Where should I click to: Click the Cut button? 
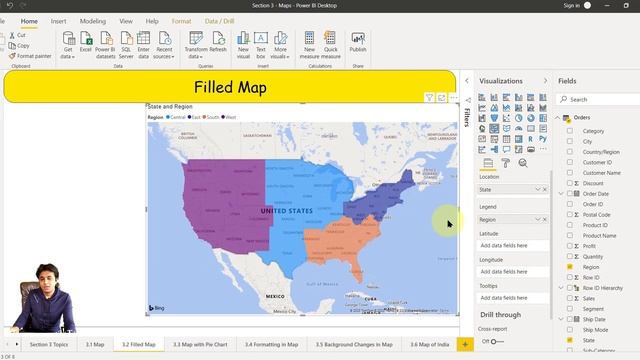(18, 35)
